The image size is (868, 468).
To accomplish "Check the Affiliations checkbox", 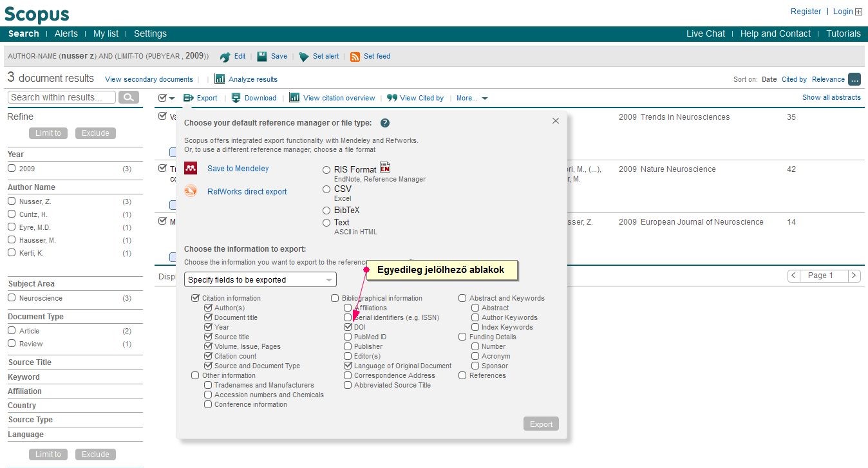I will coord(348,308).
